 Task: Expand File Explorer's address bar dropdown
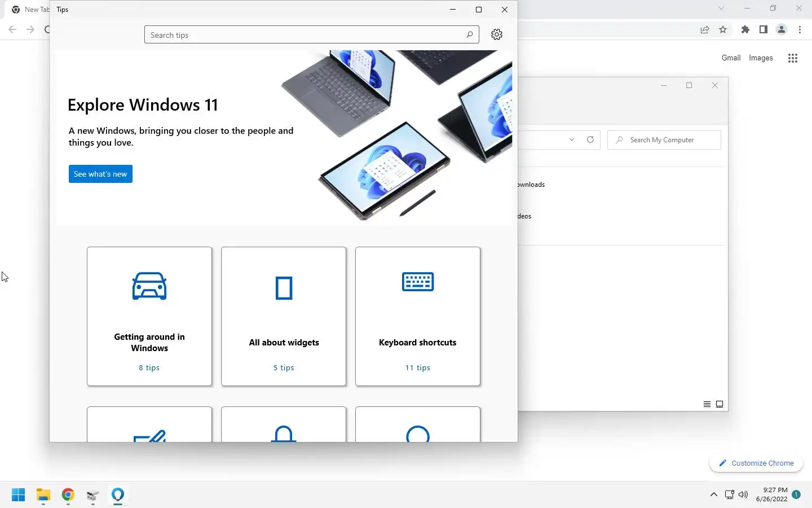click(572, 140)
